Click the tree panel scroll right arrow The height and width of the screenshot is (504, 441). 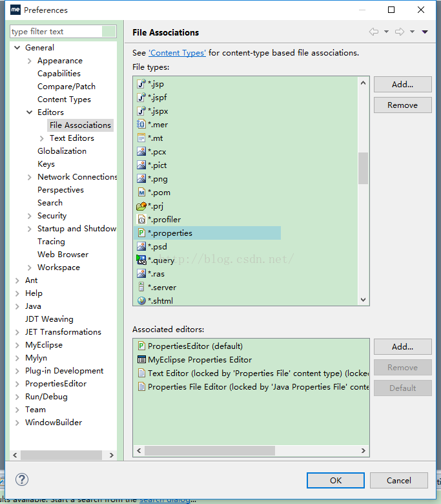[112, 455]
